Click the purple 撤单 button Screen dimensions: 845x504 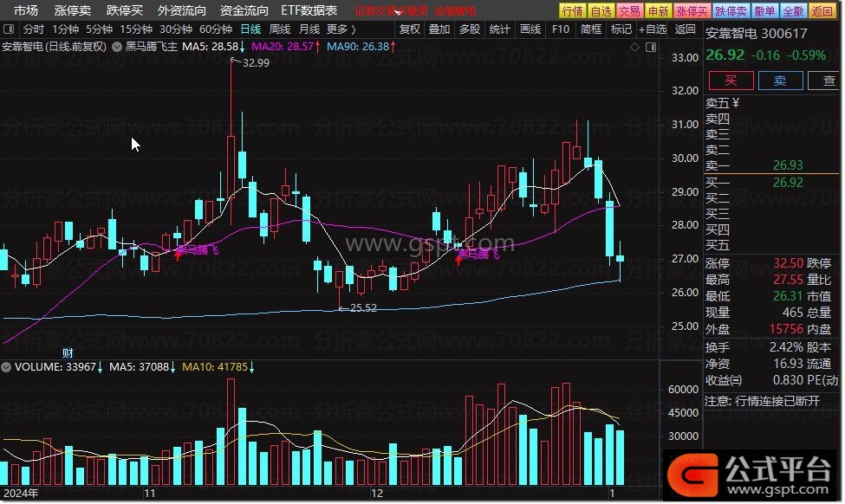[x=764, y=10]
